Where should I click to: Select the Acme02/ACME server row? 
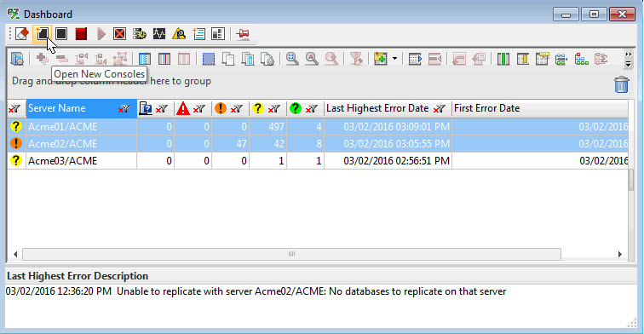click(x=318, y=144)
